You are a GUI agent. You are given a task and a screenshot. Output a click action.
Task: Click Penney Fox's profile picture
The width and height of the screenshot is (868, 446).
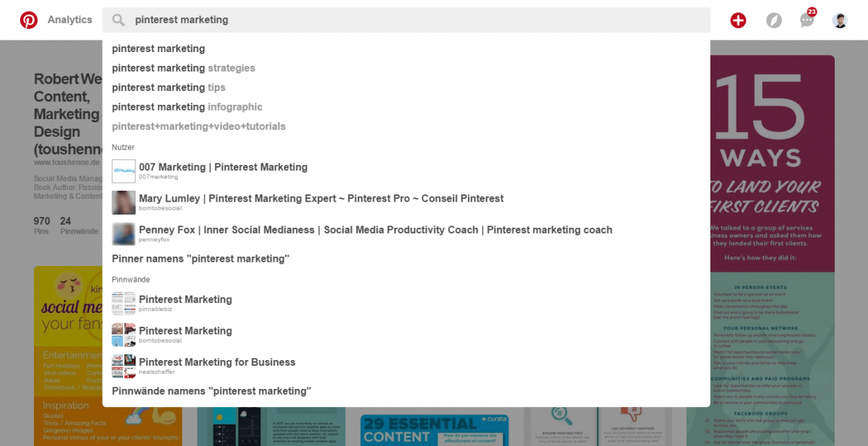click(124, 234)
